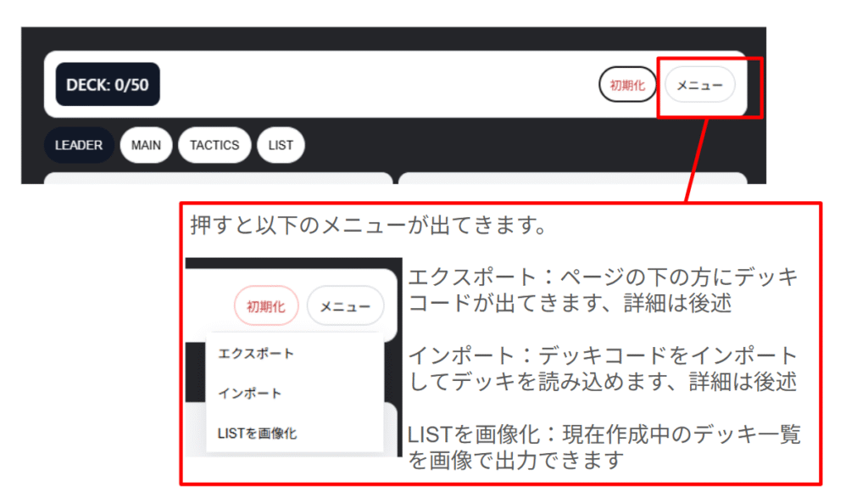Choose インポート from the opened menu
The width and height of the screenshot is (868, 487).
(x=294, y=394)
